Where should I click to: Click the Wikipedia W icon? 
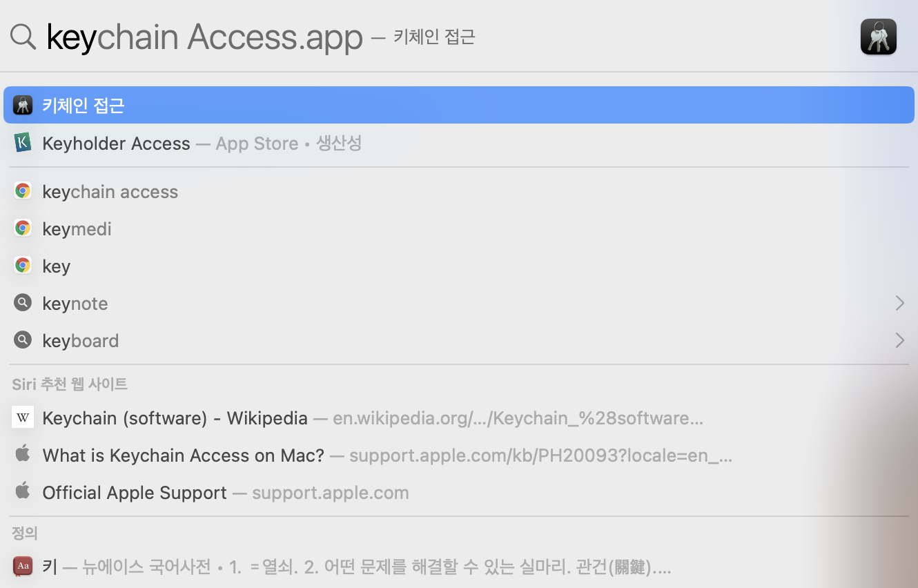point(23,418)
